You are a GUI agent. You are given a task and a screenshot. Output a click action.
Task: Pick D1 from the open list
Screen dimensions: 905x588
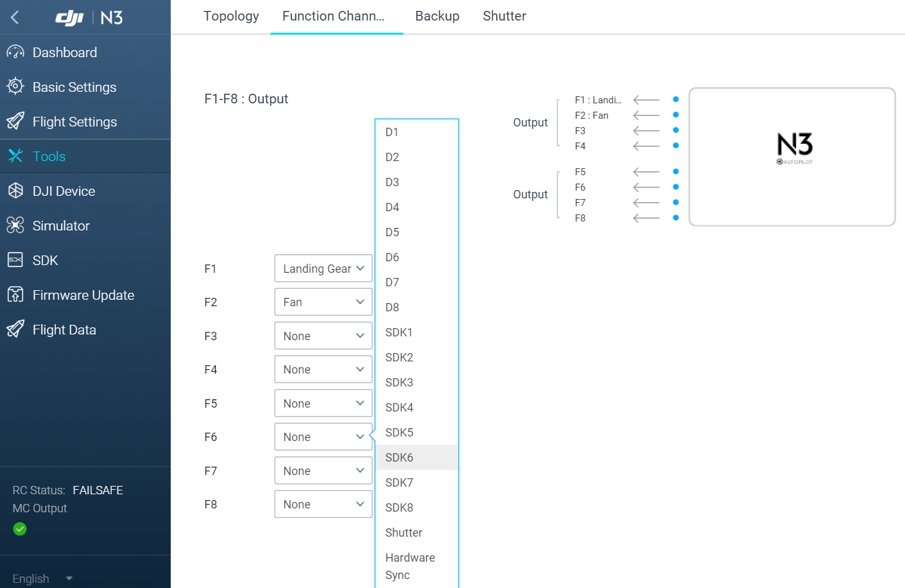[392, 132]
